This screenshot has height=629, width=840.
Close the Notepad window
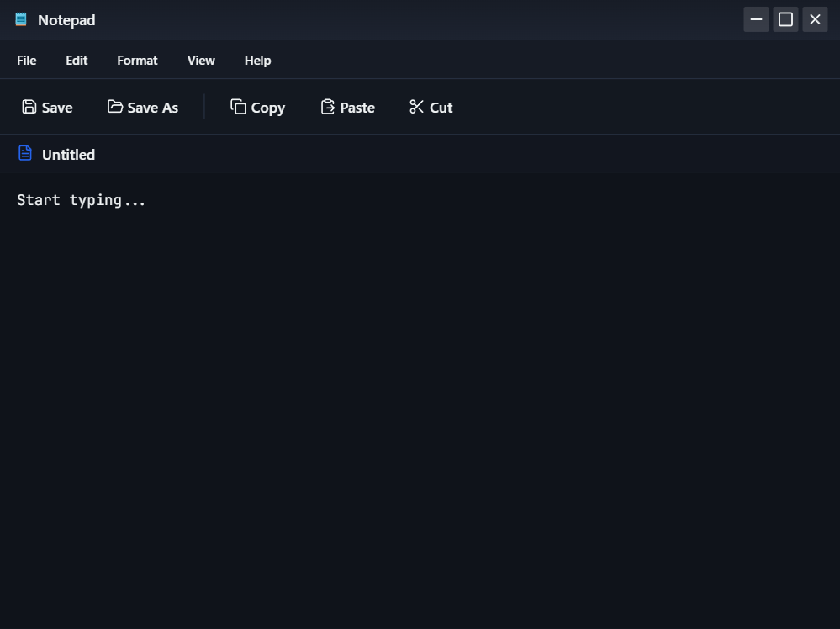[815, 20]
